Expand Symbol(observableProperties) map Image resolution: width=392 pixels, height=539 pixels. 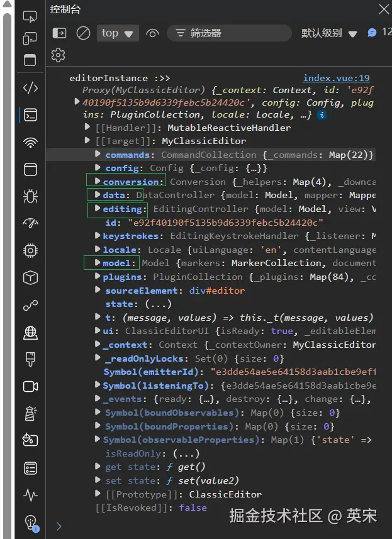[98, 439]
